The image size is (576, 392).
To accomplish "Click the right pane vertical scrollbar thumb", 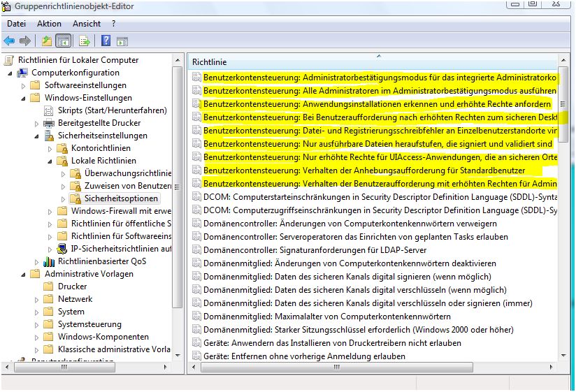I will [563, 104].
